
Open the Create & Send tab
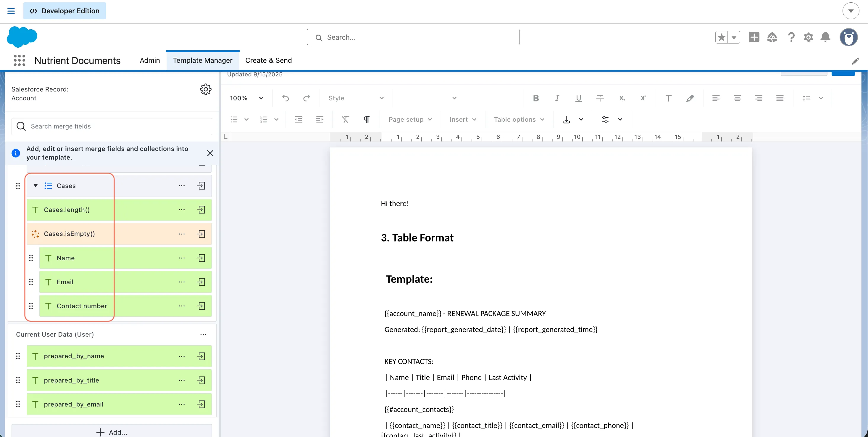pyautogui.click(x=268, y=60)
